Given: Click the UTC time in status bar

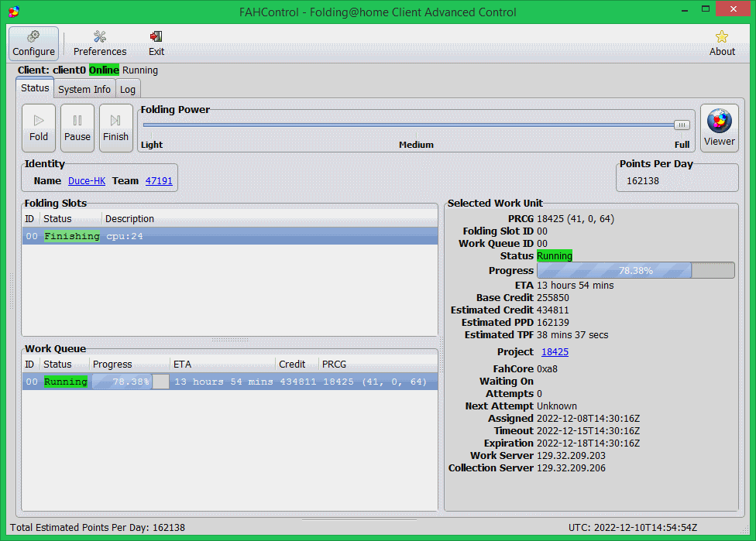Looking at the screenshot, I should tap(633, 528).
